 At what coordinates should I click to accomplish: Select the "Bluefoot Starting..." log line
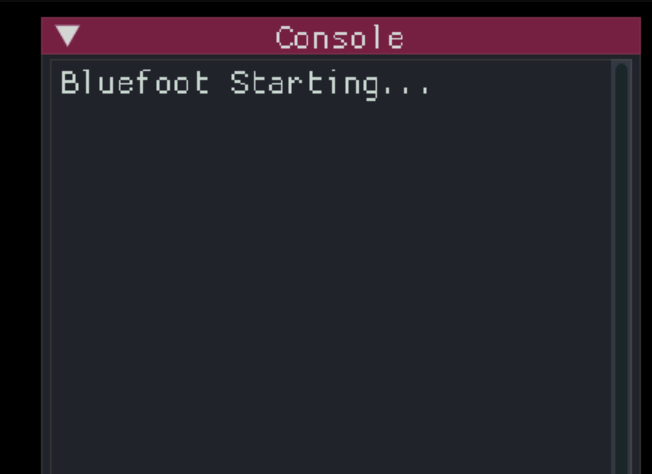point(245,83)
